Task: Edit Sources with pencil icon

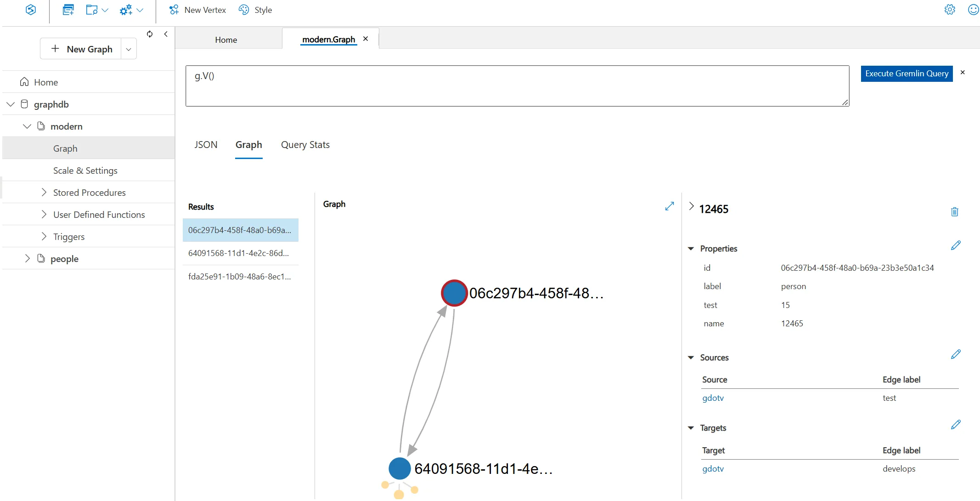Action: (x=956, y=354)
